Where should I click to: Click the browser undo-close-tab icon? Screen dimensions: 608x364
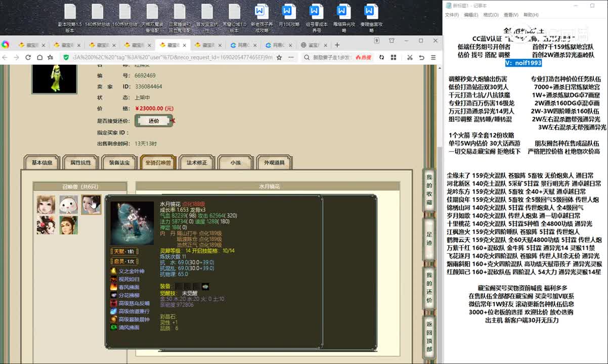421,58
